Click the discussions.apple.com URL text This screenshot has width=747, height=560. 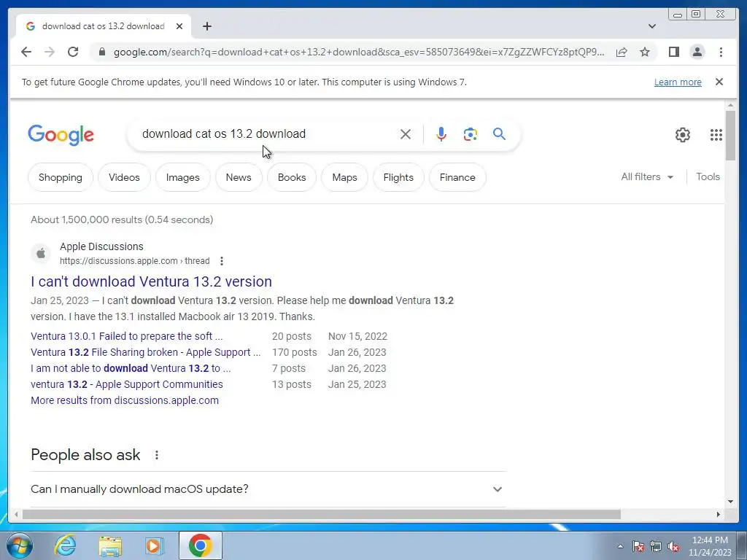pyautogui.click(x=134, y=261)
